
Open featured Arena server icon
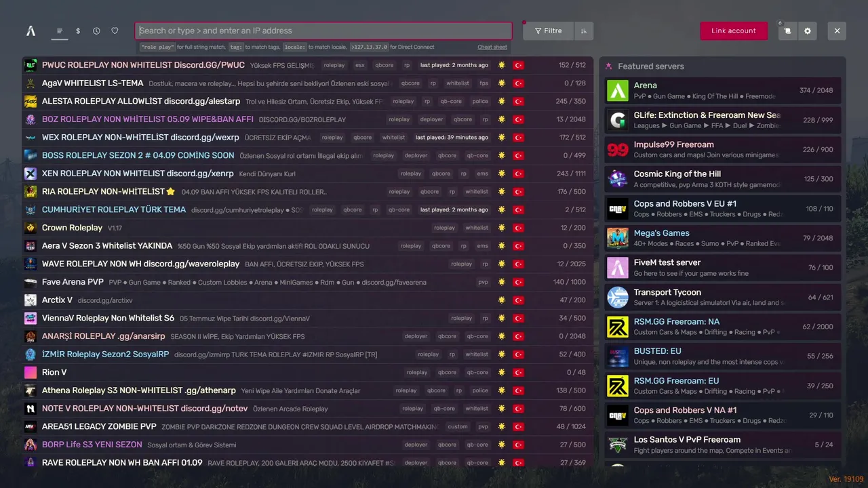(618, 91)
